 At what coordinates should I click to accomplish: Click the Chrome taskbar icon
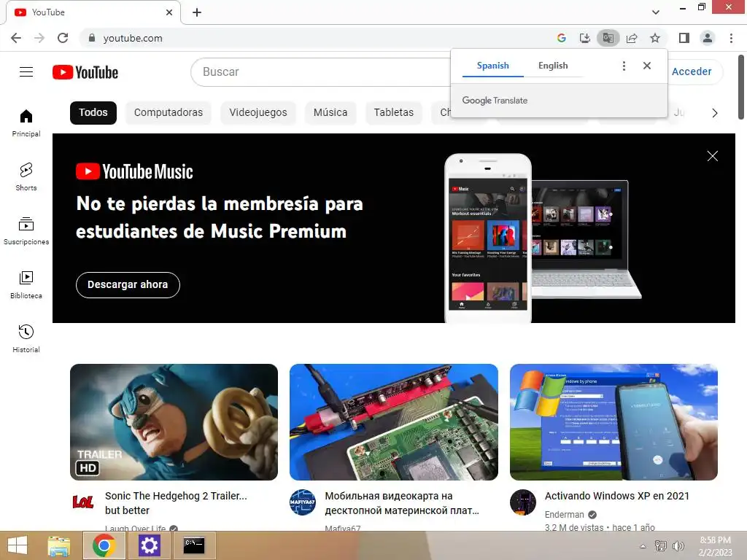click(104, 545)
